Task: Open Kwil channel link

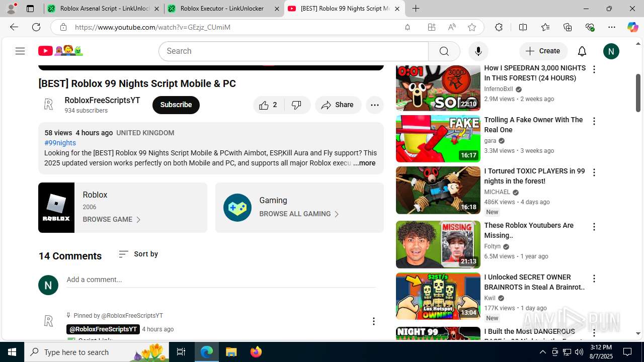Action: click(490, 298)
